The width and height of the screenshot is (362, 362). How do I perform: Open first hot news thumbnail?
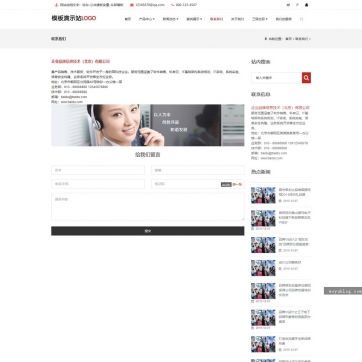click(263, 195)
